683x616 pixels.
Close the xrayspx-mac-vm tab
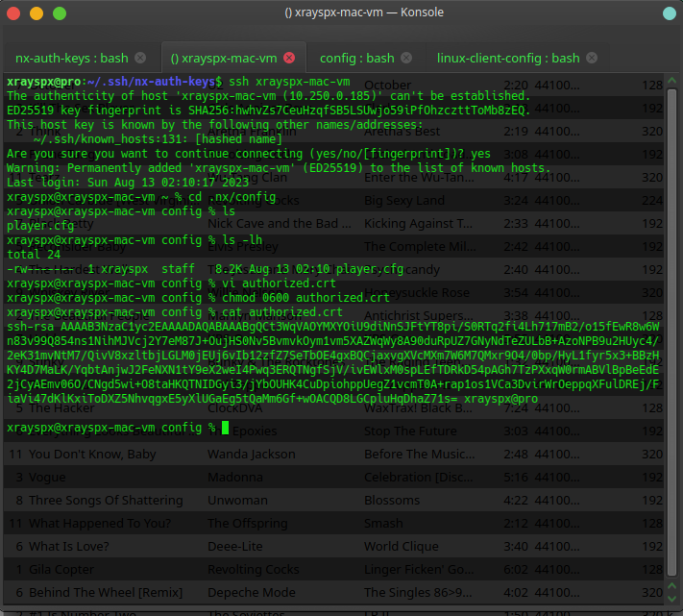click(x=289, y=58)
